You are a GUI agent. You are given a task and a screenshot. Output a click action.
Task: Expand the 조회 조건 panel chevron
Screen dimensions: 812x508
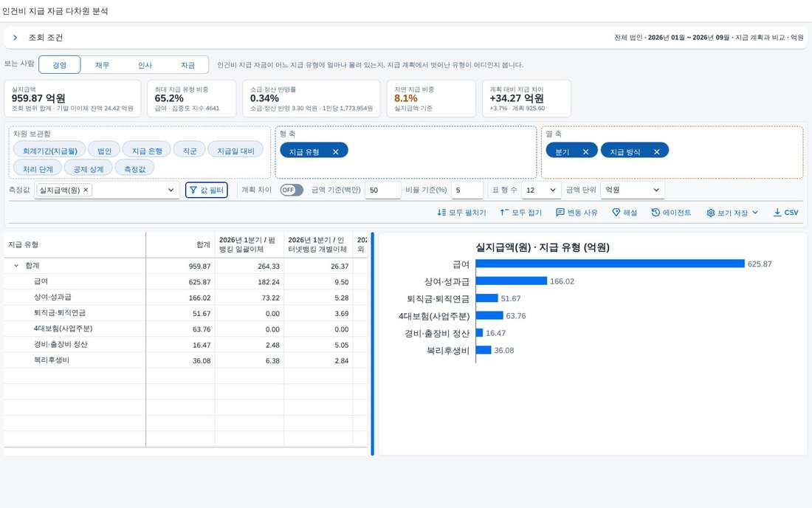(15, 37)
